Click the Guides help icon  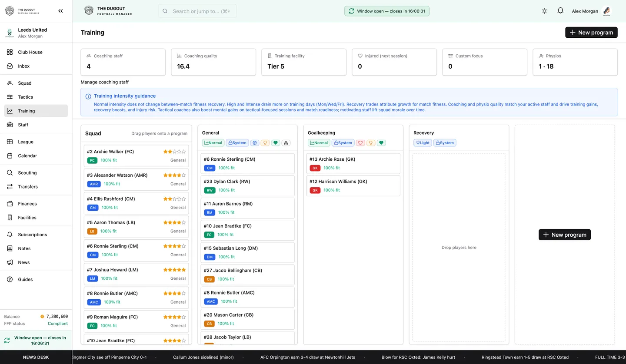(x=10, y=279)
